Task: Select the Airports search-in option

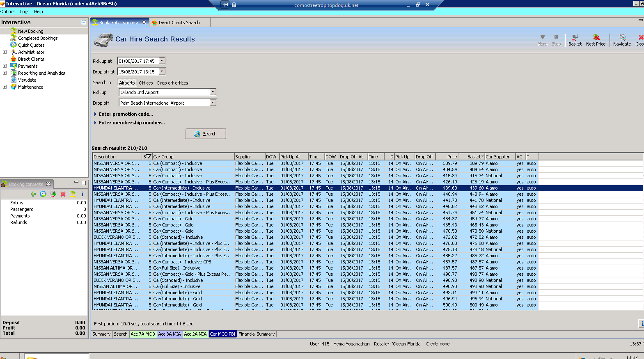Action: (x=127, y=83)
